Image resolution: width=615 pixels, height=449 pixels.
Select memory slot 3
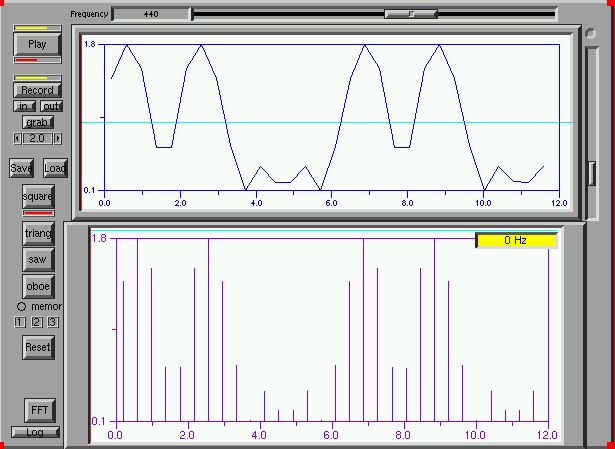53,322
